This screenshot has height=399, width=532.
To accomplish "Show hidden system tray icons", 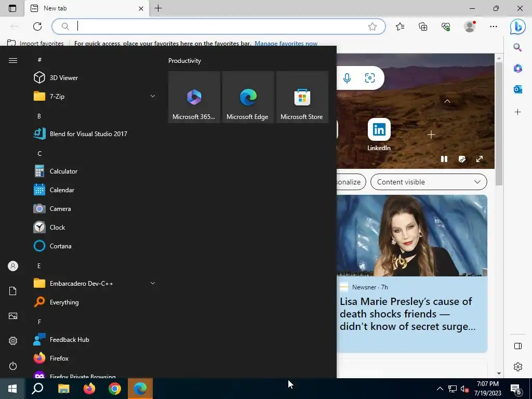I will click(x=440, y=389).
